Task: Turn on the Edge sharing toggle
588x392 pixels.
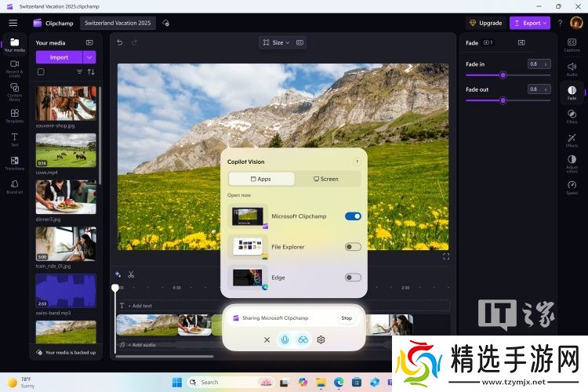Action: [353, 277]
